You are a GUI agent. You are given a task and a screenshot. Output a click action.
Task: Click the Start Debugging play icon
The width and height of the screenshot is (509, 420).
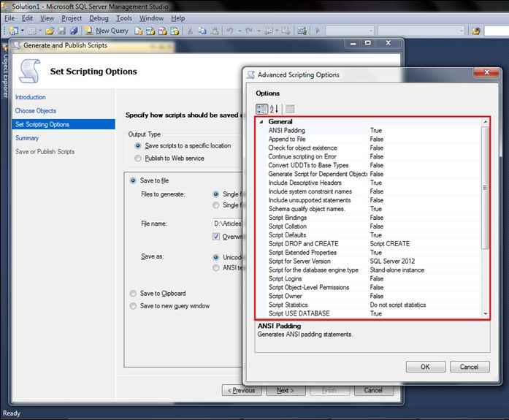point(318,31)
